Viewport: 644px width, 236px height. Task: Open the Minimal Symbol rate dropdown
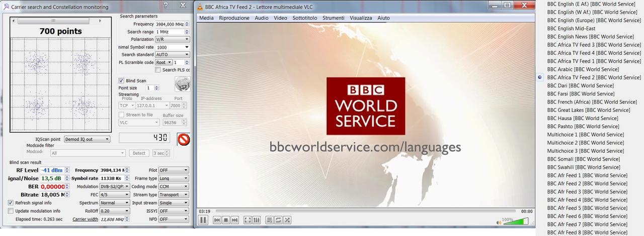coord(172,47)
